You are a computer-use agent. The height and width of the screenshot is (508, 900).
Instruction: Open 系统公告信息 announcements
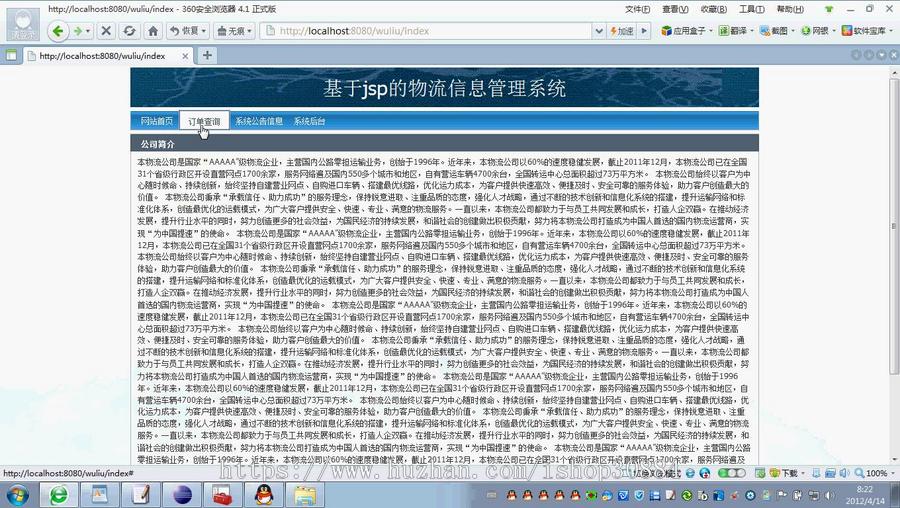coord(259,121)
